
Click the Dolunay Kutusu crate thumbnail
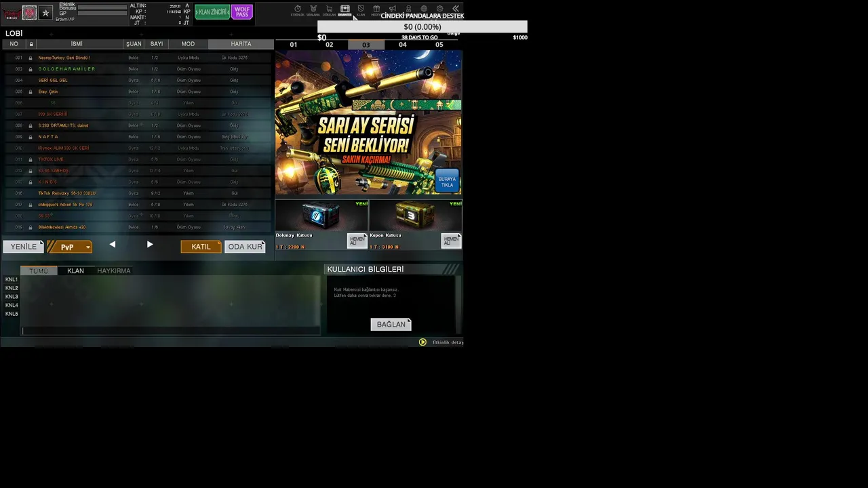point(321,216)
